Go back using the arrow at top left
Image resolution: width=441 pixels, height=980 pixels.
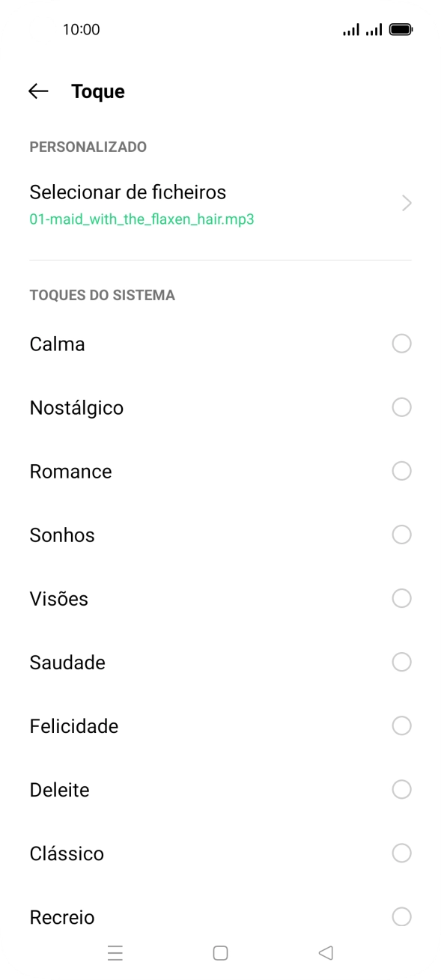click(37, 91)
